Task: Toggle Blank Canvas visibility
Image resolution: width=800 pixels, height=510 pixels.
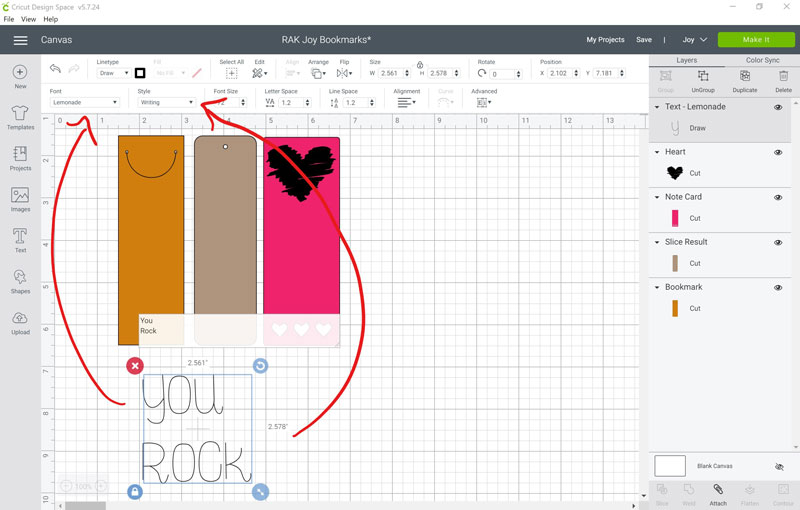Action: [x=779, y=467]
